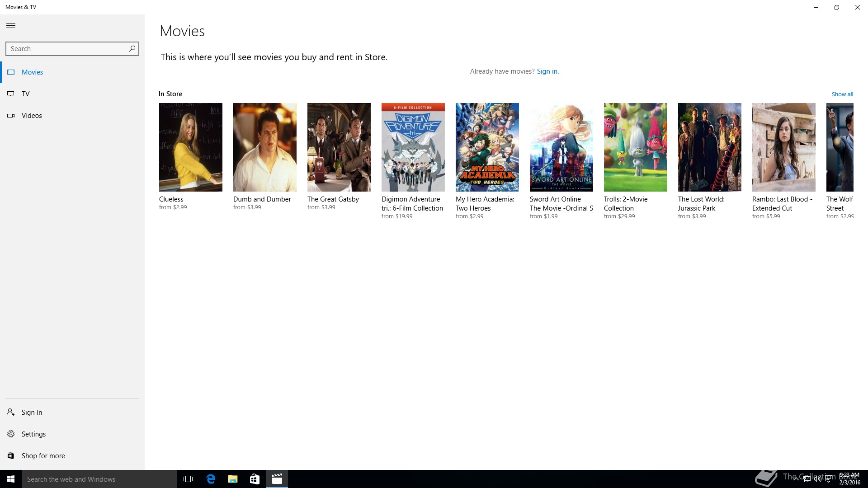Click the Sword Art Online title text
The image size is (868, 488).
[561, 203]
